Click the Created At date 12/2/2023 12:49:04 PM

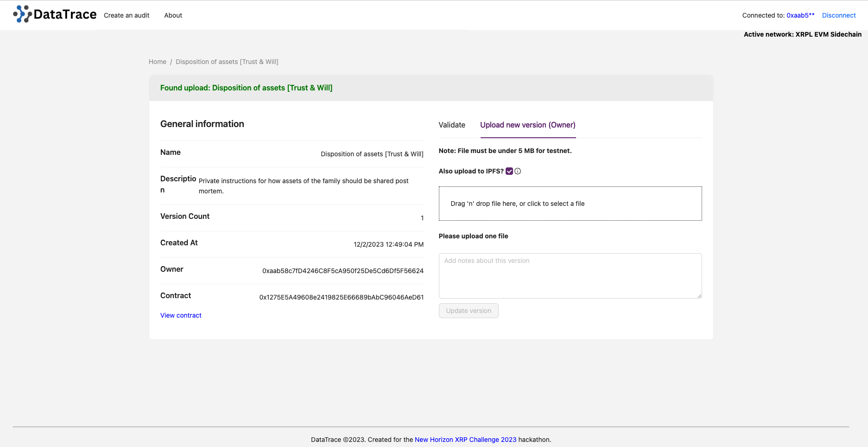click(x=388, y=244)
